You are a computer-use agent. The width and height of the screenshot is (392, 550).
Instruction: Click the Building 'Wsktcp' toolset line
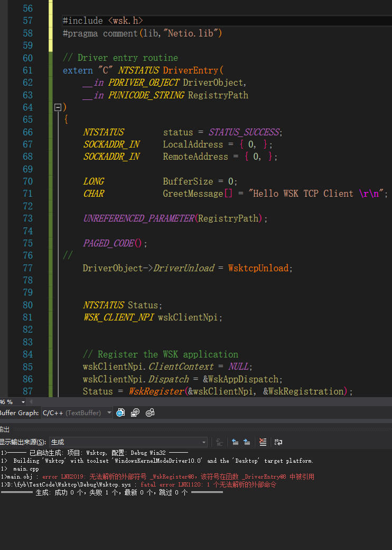pos(157,461)
